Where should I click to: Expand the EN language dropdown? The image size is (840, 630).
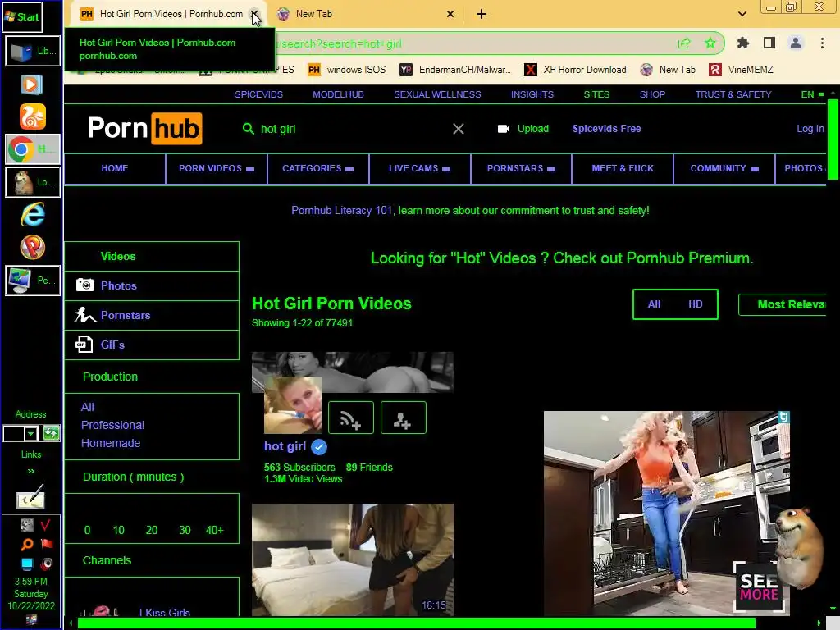[x=811, y=94]
